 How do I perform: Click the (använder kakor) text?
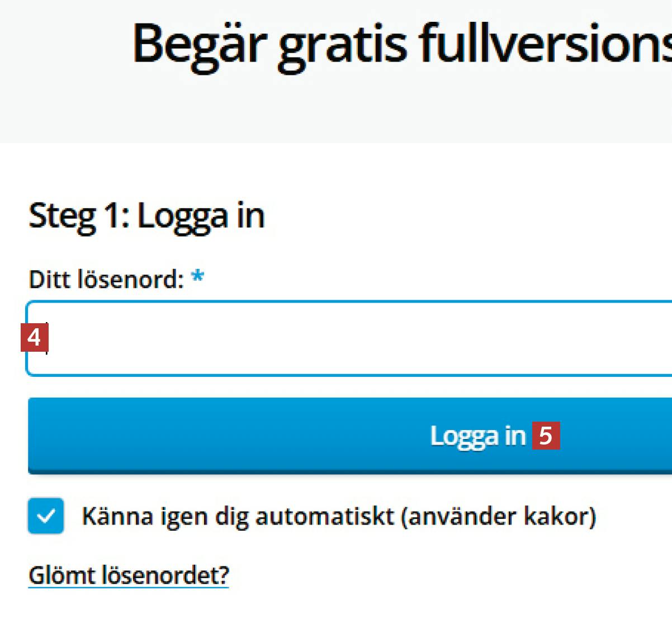tap(499, 516)
